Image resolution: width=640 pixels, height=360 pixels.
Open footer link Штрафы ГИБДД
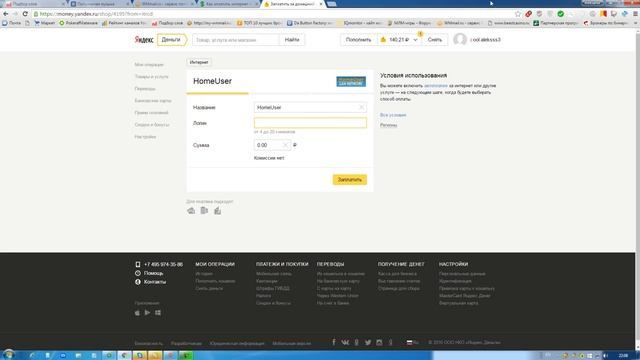pyautogui.click(x=273, y=288)
